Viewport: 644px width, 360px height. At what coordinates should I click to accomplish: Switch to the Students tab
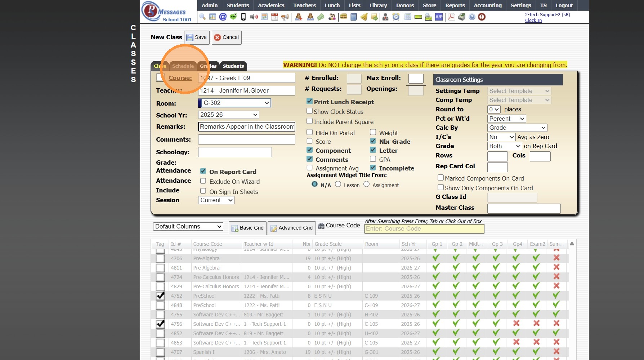[x=233, y=66]
